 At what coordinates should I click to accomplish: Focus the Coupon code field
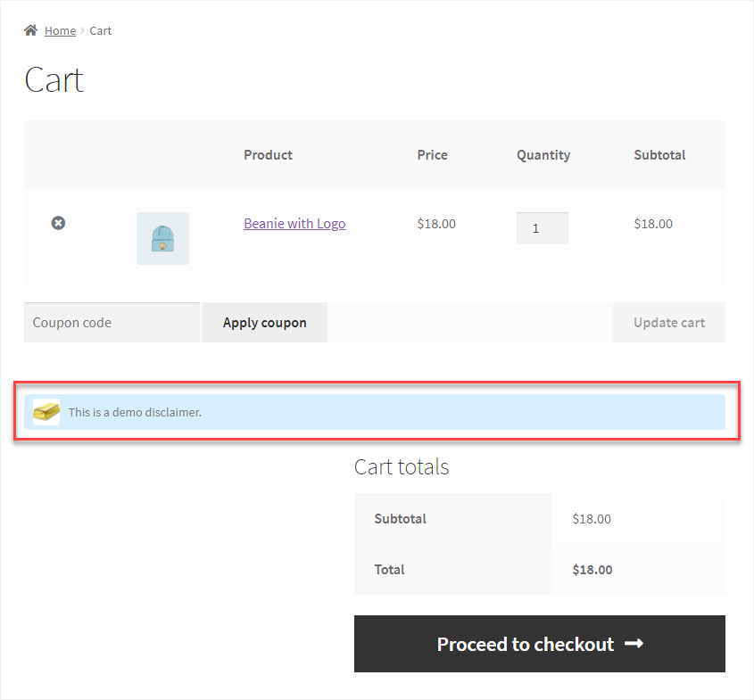pyautogui.click(x=112, y=323)
